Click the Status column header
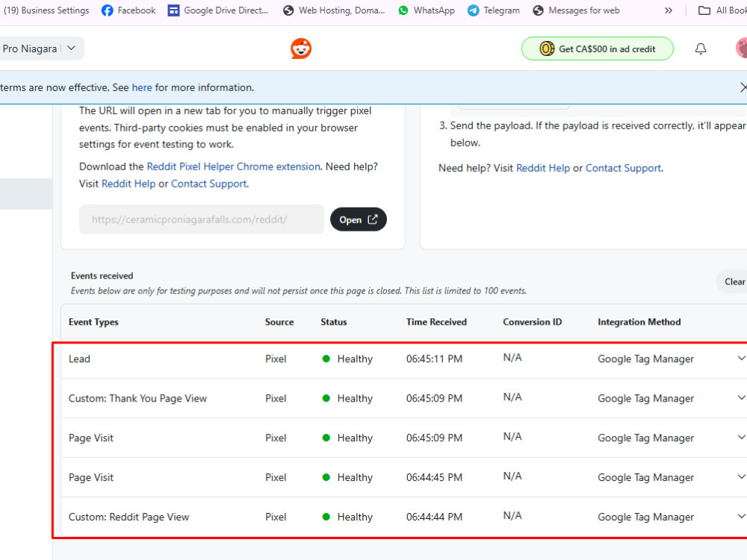Viewport: 747px width, 560px height. (x=333, y=323)
